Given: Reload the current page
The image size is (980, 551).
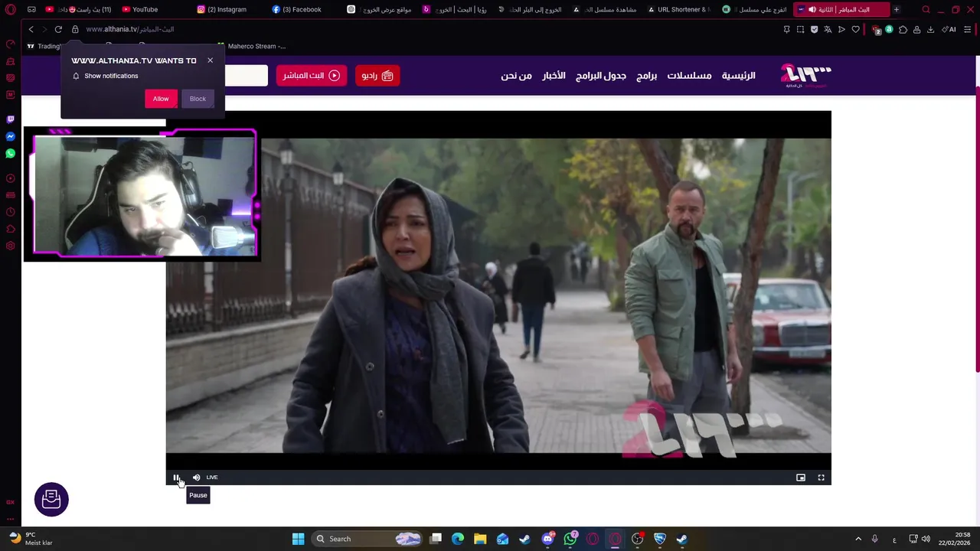Looking at the screenshot, I should coord(58,29).
